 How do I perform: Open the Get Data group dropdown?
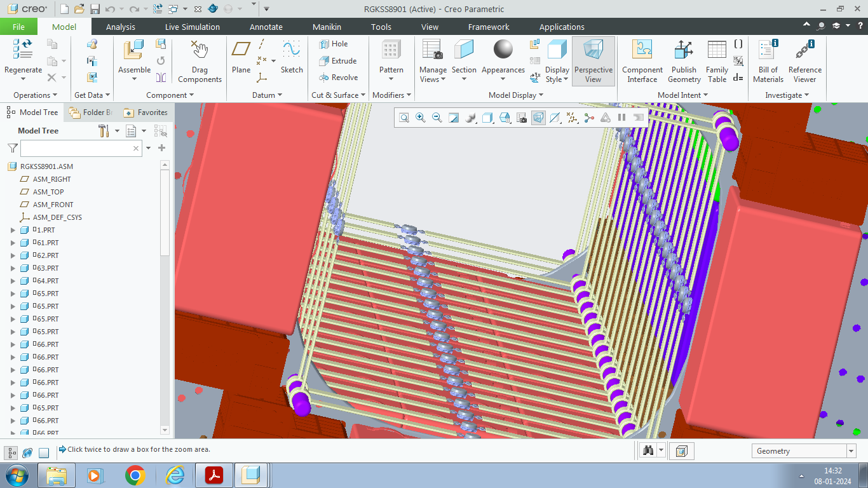92,95
